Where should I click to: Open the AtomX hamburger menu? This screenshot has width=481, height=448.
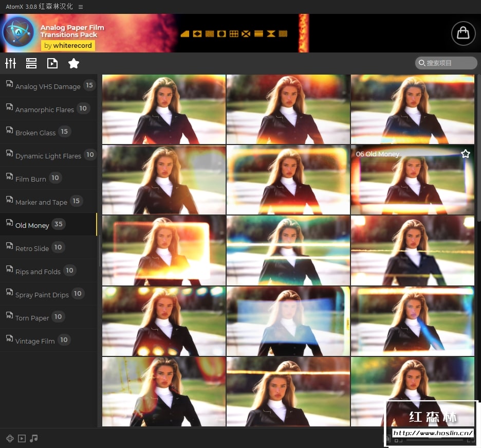81,7
